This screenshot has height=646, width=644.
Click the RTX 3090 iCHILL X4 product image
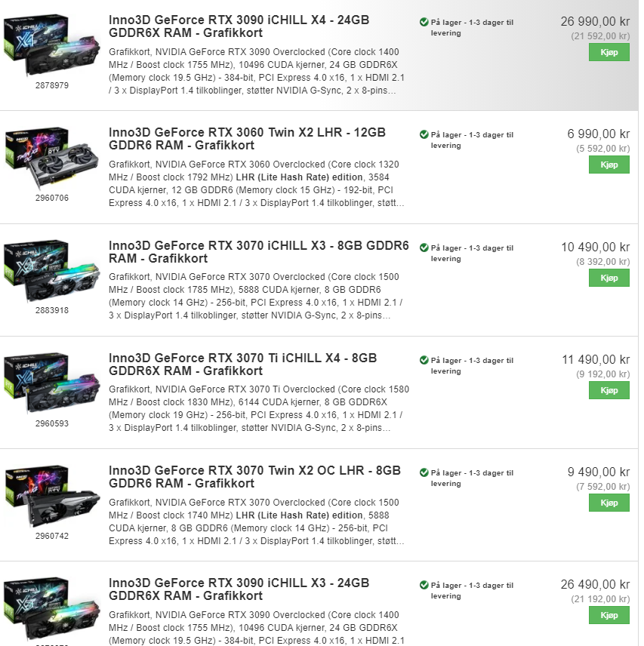52,45
